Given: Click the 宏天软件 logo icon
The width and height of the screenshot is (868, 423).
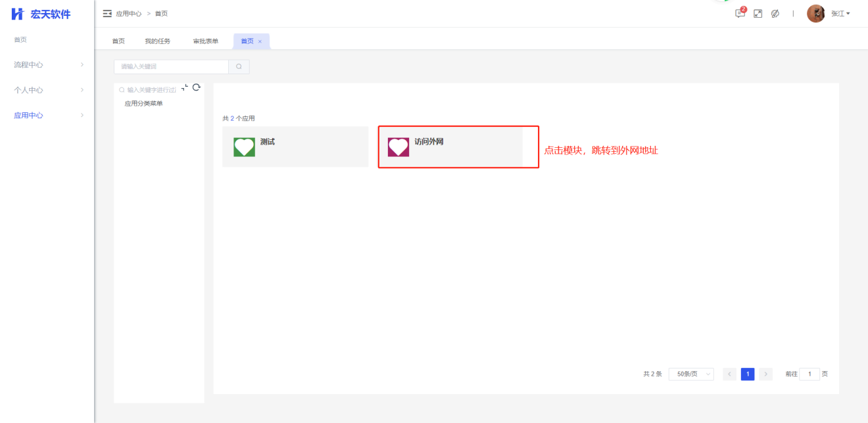Looking at the screenshot, I should [18, 14].
